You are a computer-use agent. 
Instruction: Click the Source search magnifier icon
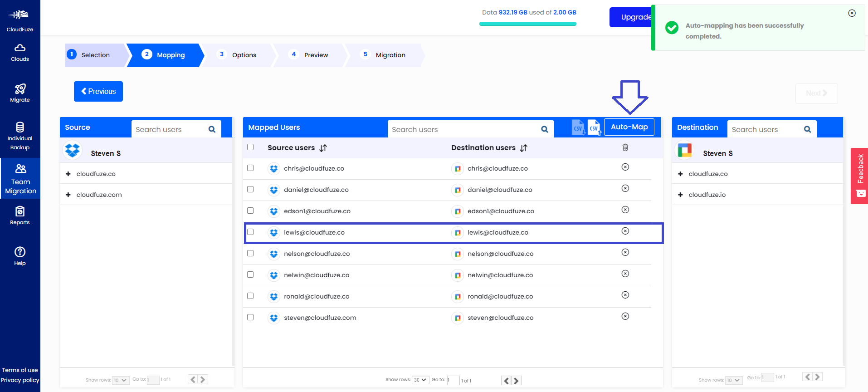[212, 129]
